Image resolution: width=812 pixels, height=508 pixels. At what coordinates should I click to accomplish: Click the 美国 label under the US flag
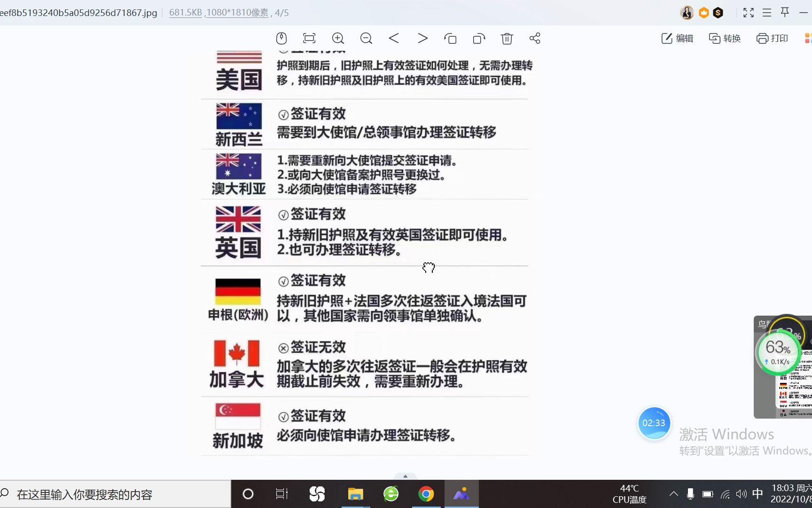pos(239,79)
